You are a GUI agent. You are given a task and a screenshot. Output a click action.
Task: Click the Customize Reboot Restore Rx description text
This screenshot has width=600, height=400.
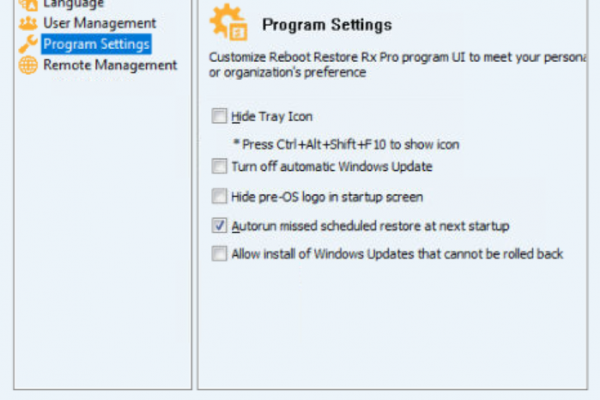click(398, 65)
